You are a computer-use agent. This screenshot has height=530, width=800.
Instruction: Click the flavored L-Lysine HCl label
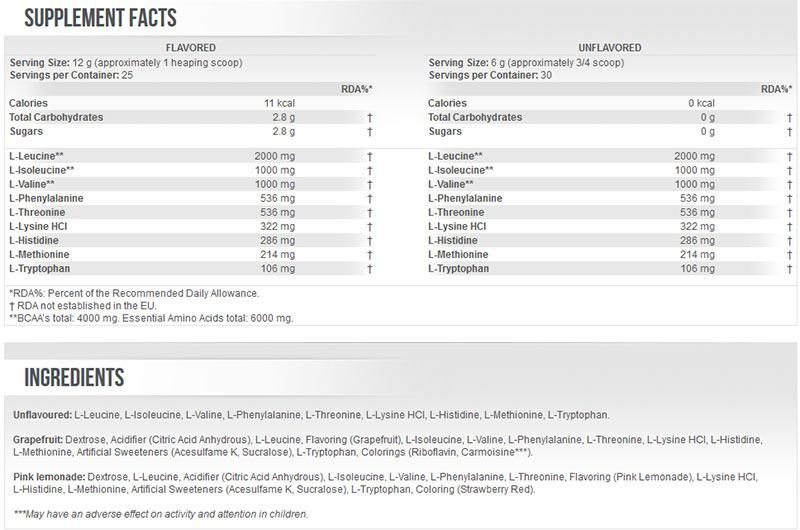click(38, 226)
